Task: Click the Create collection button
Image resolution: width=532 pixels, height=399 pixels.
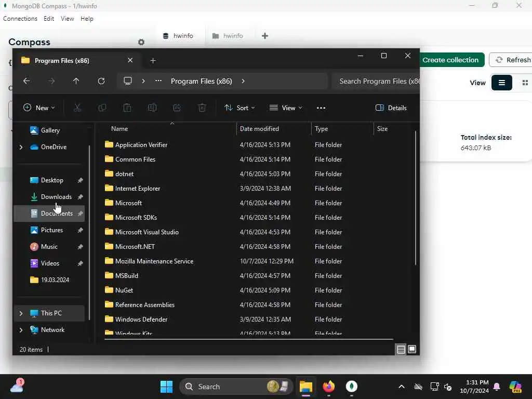Action: (x=450, y=60)
